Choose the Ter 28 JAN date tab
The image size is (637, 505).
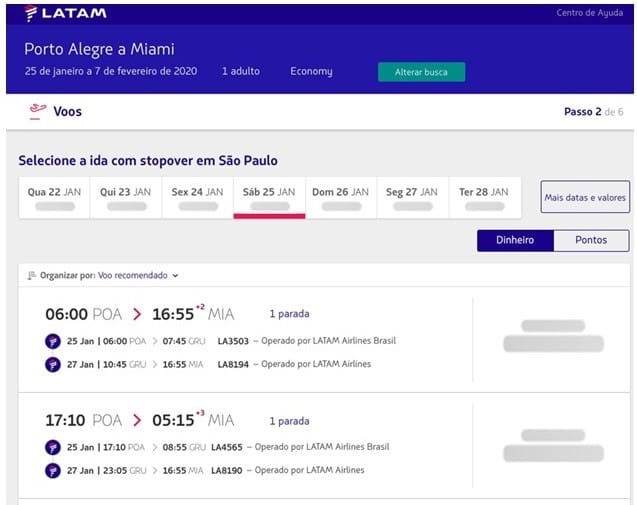(x=484, y=198)
